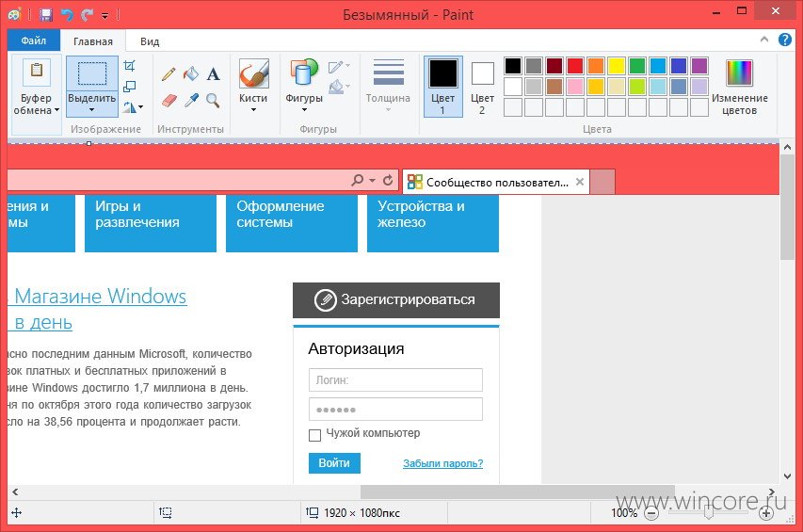Open the Customize Quick Access Toolbar arrow
This screenshot has height=532, width=803.
pos(105,15)
